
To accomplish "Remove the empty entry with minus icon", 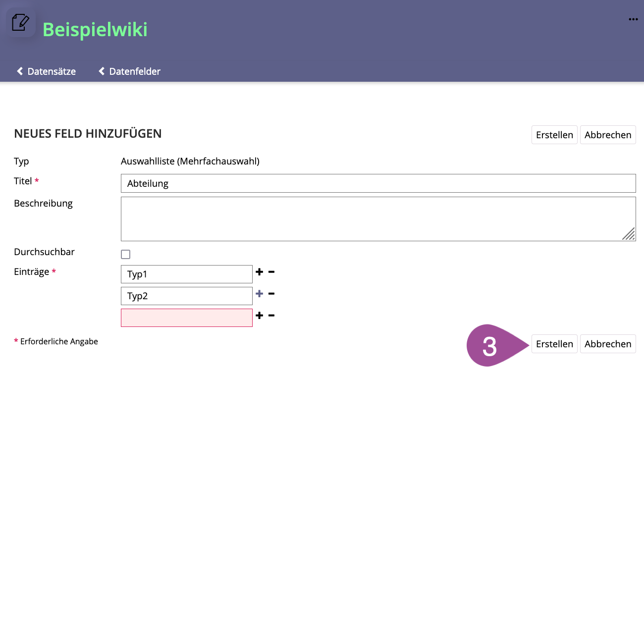I will tap(271, 316).
